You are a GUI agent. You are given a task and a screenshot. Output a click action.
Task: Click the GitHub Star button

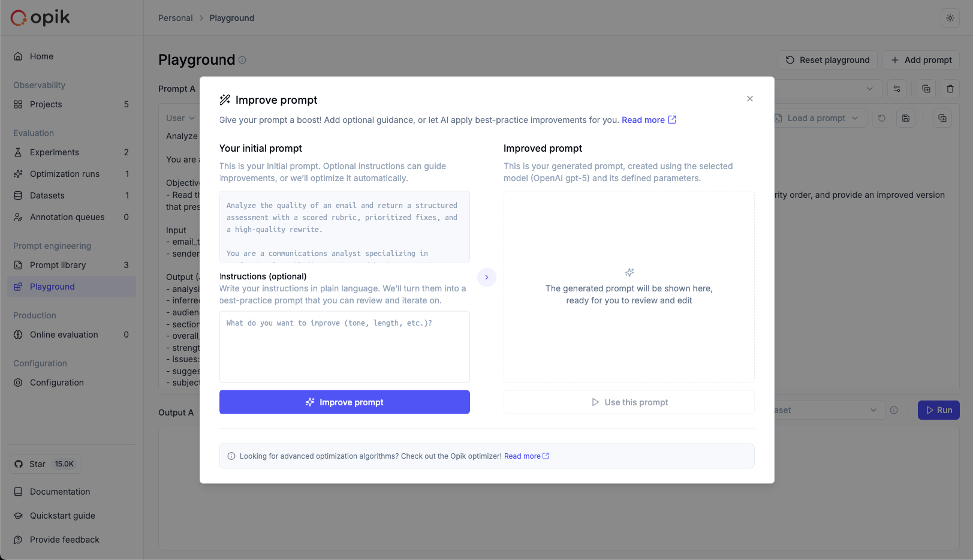46,464
